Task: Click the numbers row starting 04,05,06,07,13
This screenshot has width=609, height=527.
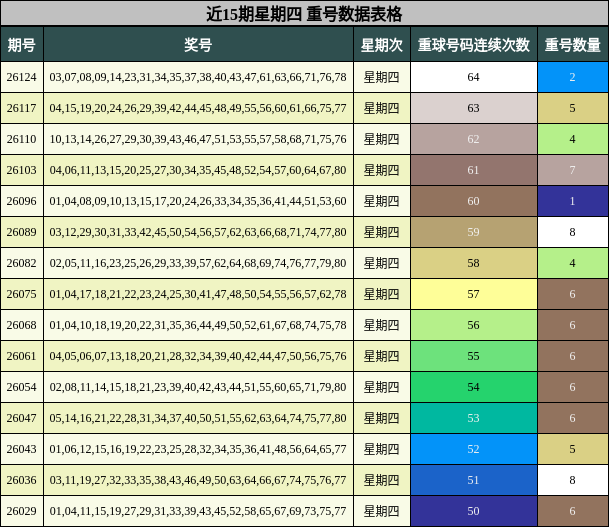Action: [198, 356]
